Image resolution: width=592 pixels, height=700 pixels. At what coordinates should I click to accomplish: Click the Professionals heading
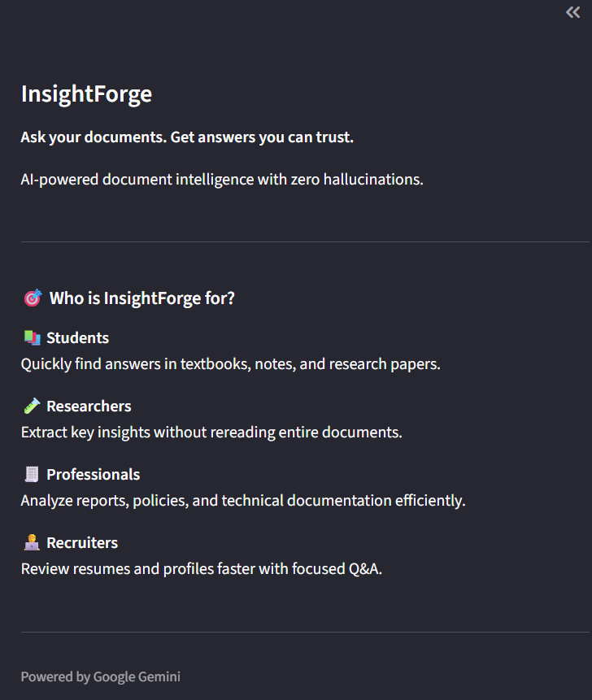pyautogui.click(x=94, y=475)
